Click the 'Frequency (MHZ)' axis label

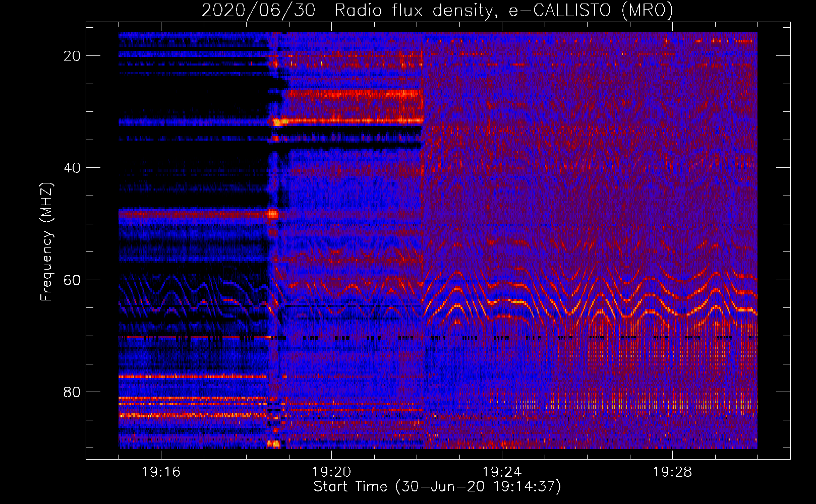[46, 242]
